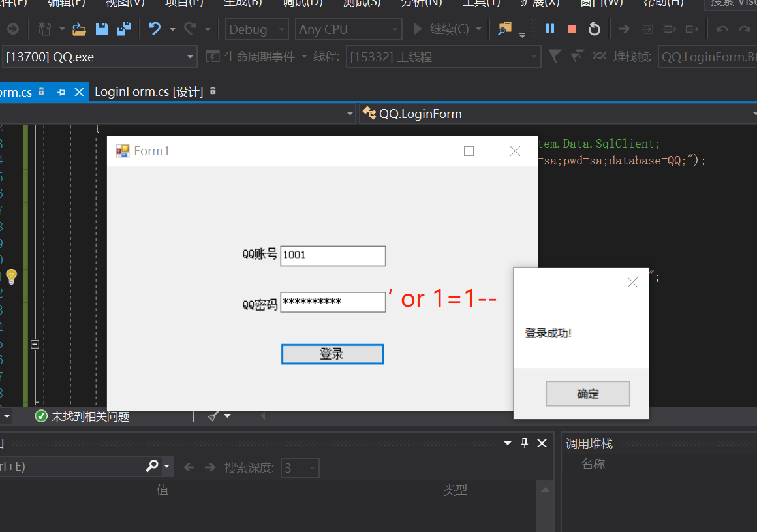Click the QQ账号 input field

click(333, 256)
